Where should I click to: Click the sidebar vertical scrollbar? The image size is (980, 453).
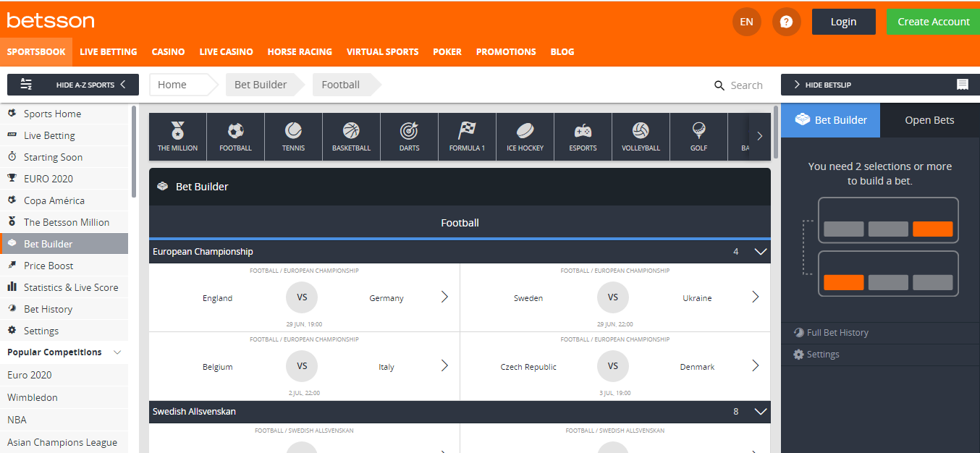(134, 152)
